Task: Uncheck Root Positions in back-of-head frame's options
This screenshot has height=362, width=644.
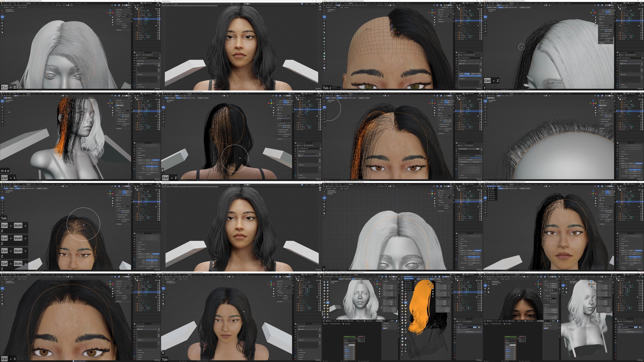Action: 283,127
